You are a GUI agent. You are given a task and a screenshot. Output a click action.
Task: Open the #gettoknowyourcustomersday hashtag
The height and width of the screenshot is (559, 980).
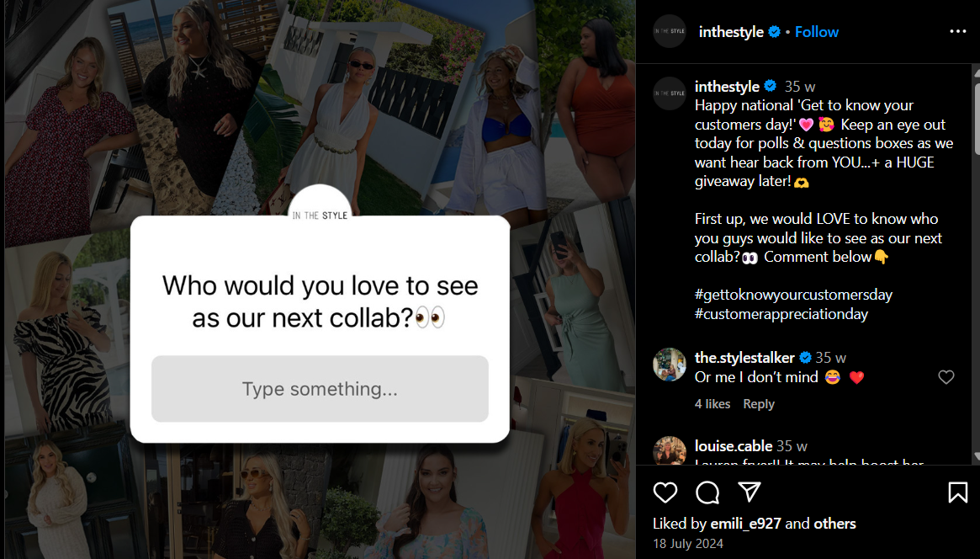(x=794, y=295)
